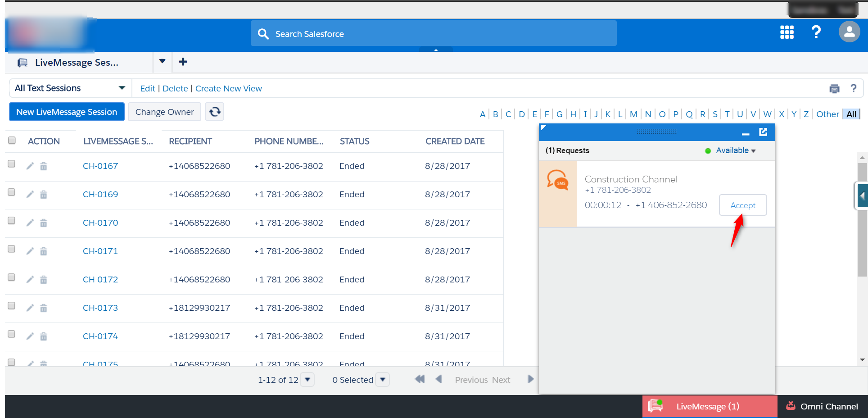Filter list by letter A
Image resolution: width=868 pixels, height=418 pixels.
(483, 114)
